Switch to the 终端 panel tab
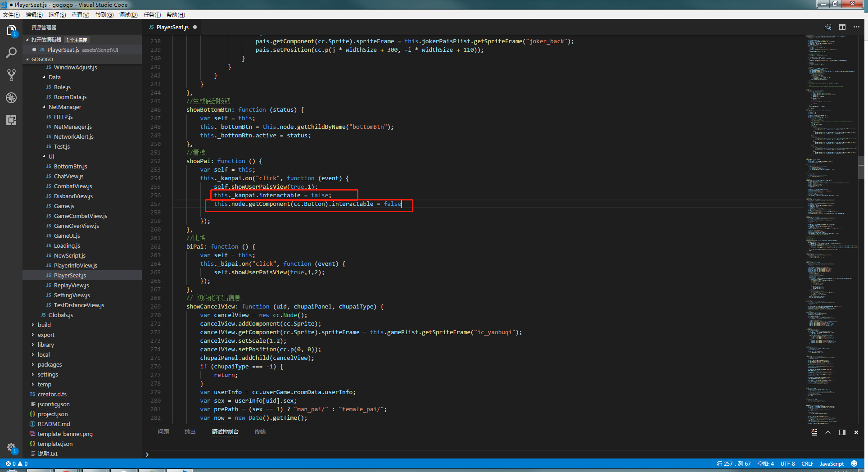Screen dimensions: 868x472 tap(260, 431)
